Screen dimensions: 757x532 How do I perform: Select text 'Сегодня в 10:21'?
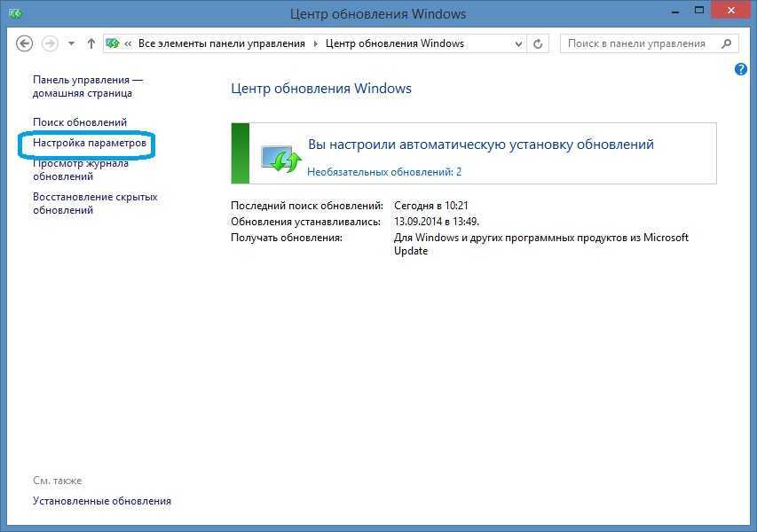(x=431, y=206)
